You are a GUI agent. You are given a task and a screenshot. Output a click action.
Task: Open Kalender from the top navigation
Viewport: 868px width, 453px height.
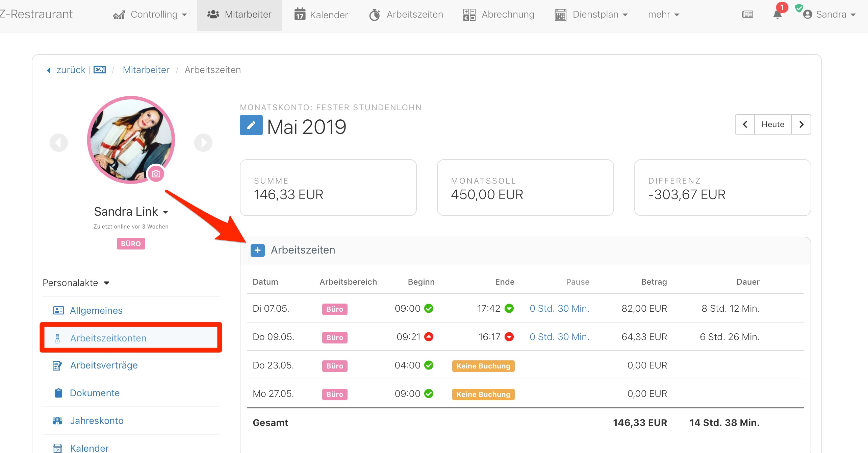tap(321, 15)
